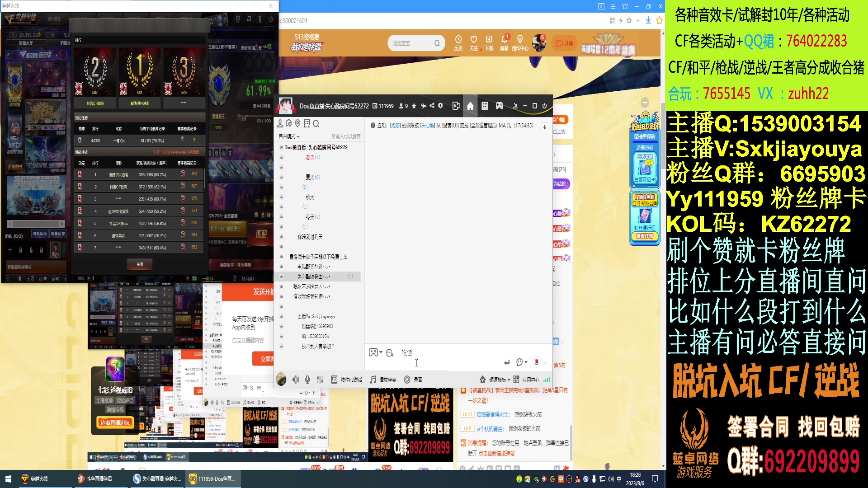Open the user list person icon in YY sidebar
This screenshot has height=488, width=868.
point(280,123)
